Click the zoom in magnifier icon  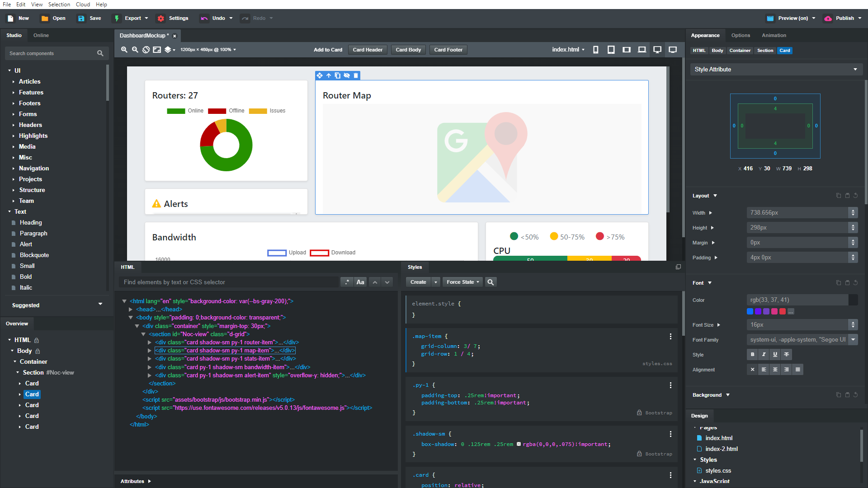click(x=124, y=50)
